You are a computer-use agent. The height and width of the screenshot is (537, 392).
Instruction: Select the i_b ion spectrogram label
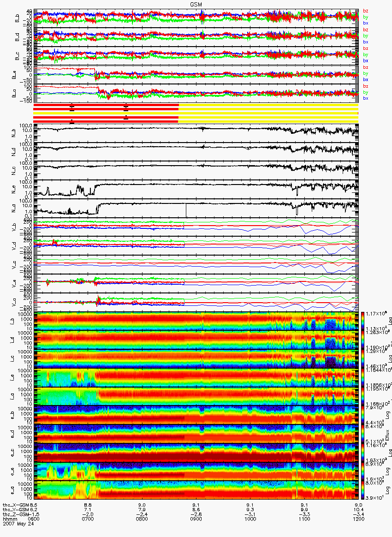[x=12, y=321]
